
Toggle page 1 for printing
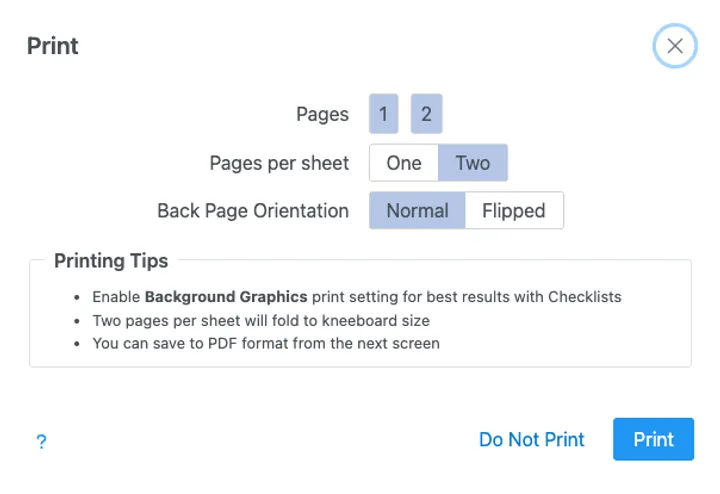pyautogui.click(x=383, y=114)
